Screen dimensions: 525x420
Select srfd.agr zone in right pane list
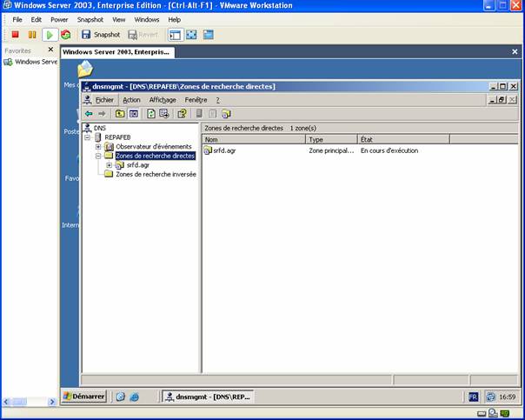pyautogui.click(x=224, y=150)
